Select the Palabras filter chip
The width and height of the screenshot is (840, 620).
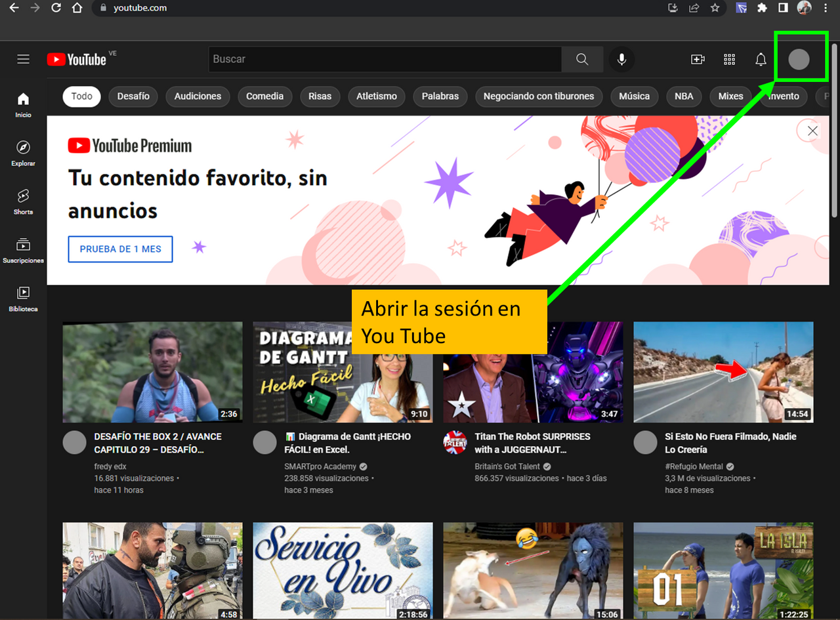(440, 96)
